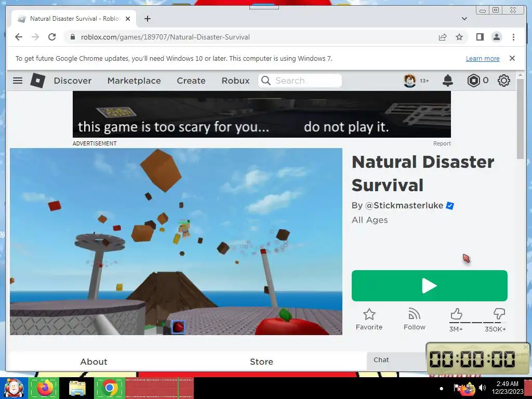Click the share page icon in the address bar

[x=443, y=37]
